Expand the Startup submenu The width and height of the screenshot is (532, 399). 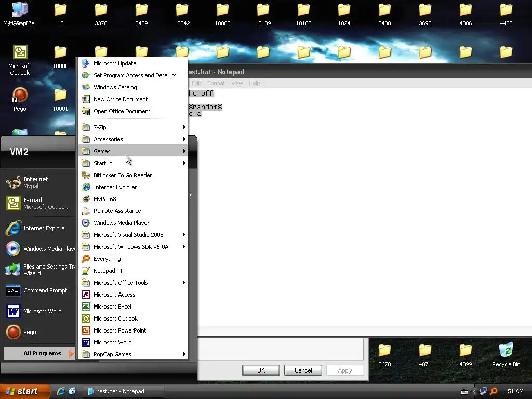133,163
